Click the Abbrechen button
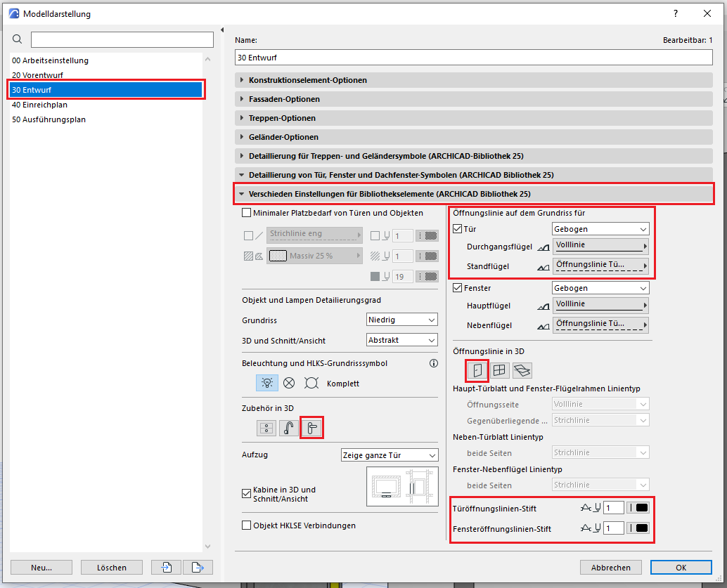This screenshot has width=727, height=588. pyautogui.click(x=610, y=567)
